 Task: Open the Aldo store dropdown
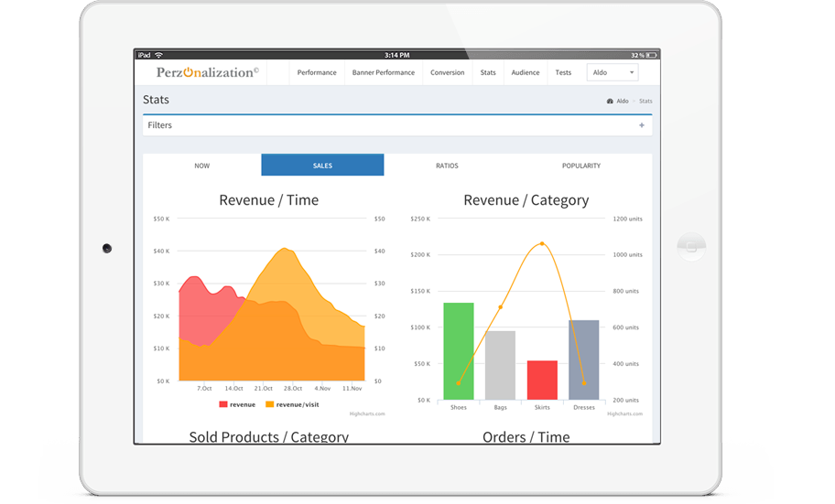point(612,72)
